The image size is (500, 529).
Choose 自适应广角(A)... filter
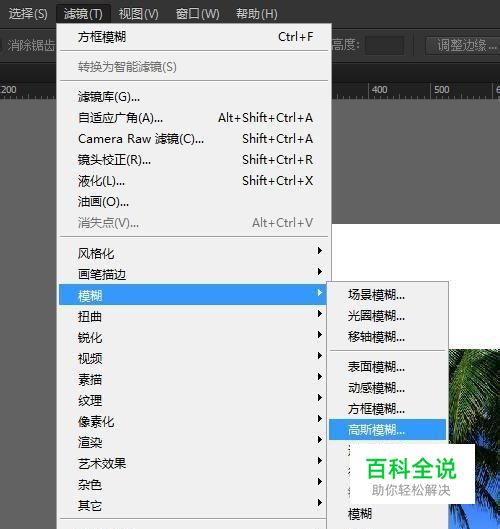[194, 118]
